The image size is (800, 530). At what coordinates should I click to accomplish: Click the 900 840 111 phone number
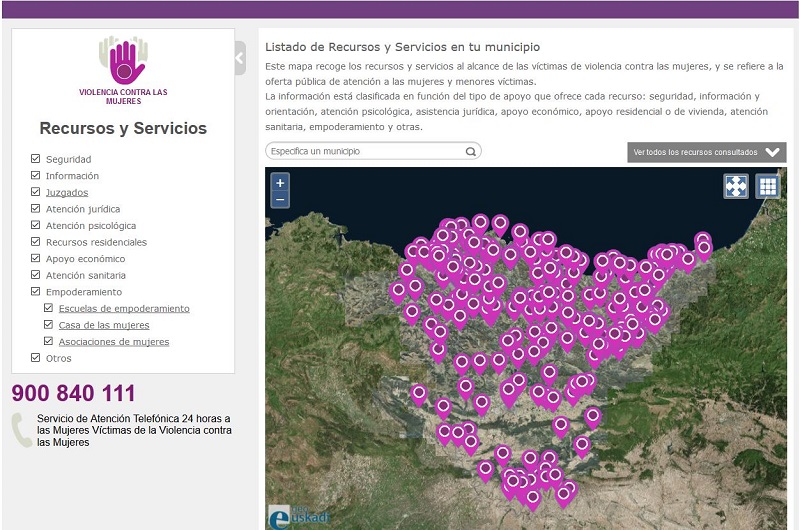pyautogui.click(x=73, y=393)
